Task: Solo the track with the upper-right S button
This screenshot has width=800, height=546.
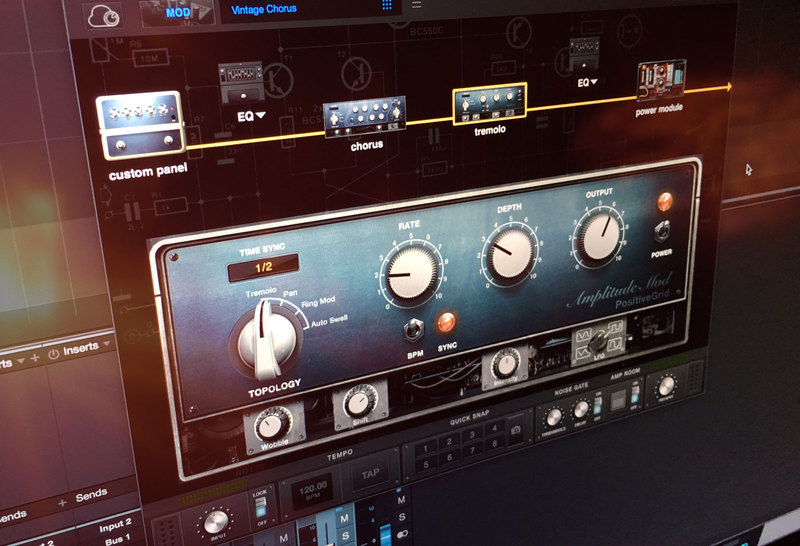Action: (402, 517)
